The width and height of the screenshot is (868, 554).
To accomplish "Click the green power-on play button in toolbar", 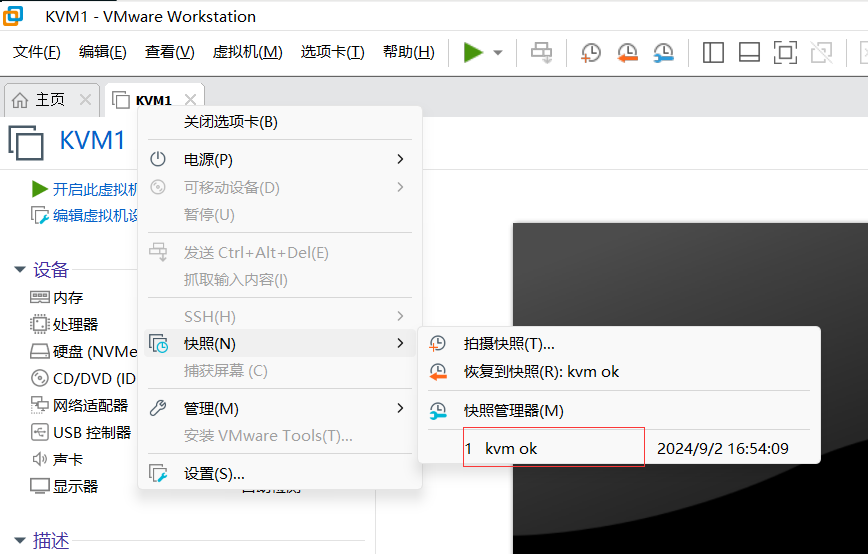I will click(473, 53).
